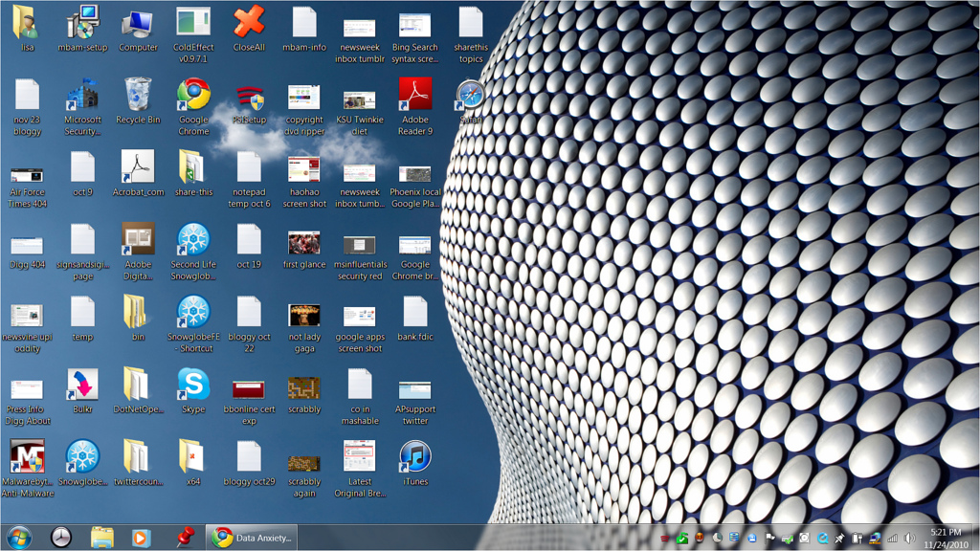Launch Windows Media Player from taskbar
This screenshot has height=551, width=980.
click(141, 538)
